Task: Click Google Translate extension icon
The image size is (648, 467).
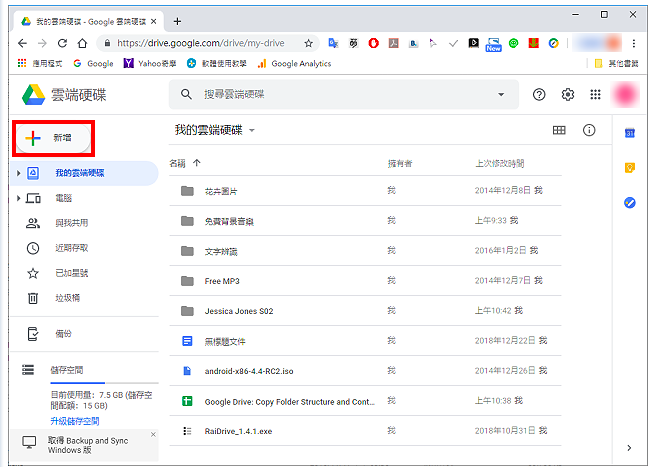Action: pos(333,43)
